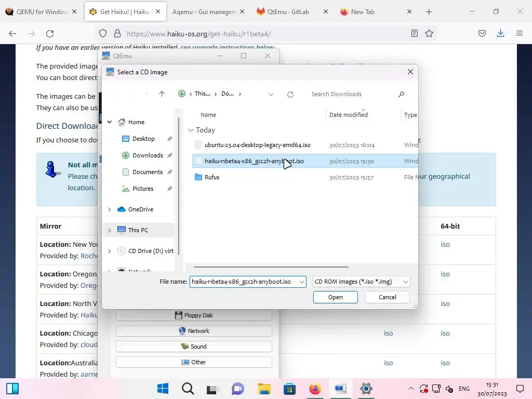Go back with Firefox back arrow
The height and width of the screenshot is (399, 532).
[x=12, y=34]
